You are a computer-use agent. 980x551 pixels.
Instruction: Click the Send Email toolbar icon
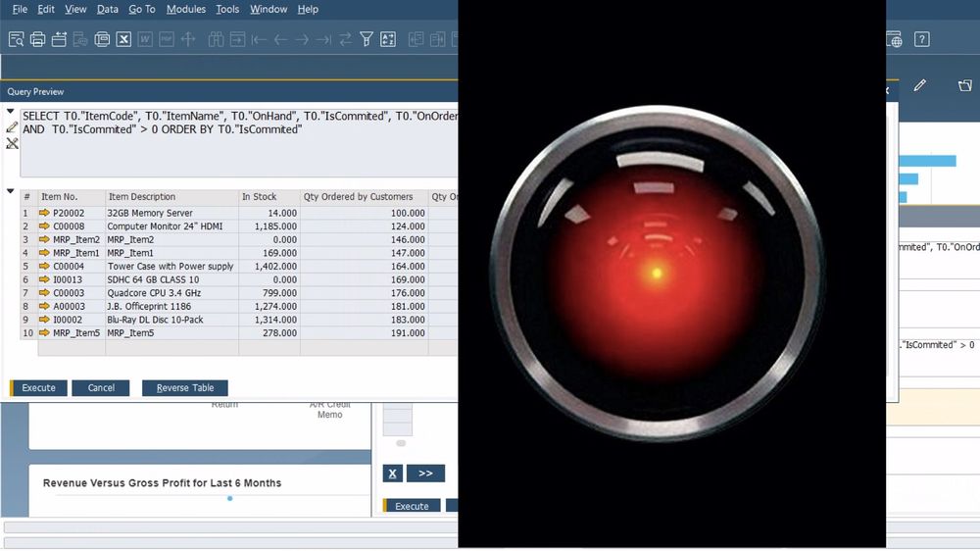[59, 39]
